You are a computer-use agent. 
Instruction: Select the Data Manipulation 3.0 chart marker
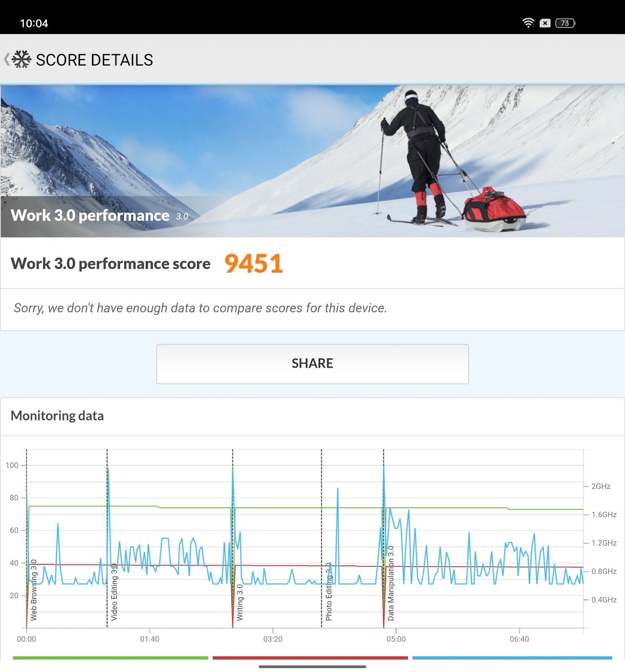(x=391, y=583)
